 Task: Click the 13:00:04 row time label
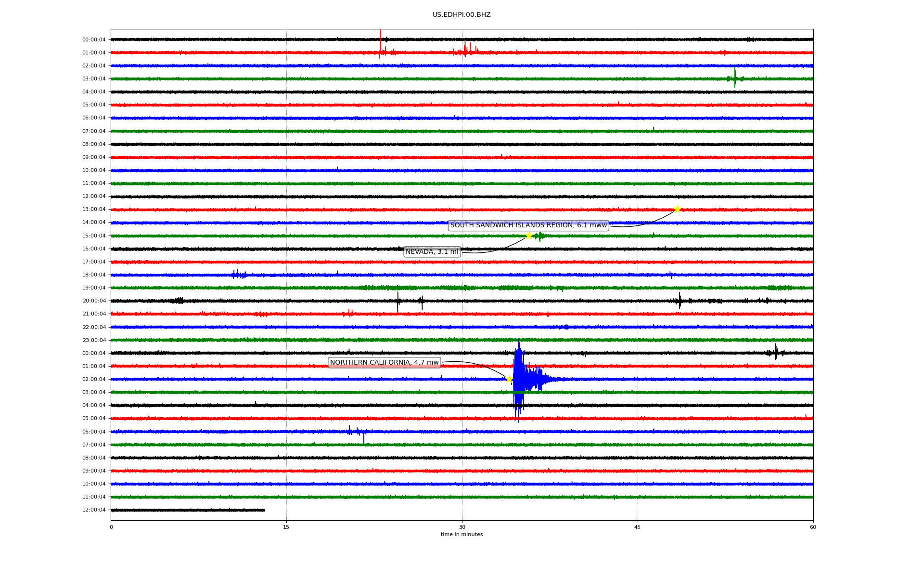(94, 210)
